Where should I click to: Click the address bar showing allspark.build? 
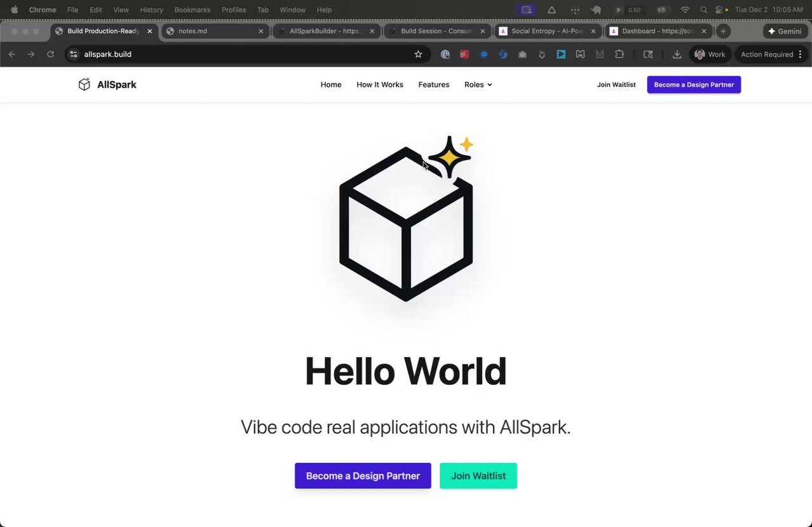[x=247, y=55]
